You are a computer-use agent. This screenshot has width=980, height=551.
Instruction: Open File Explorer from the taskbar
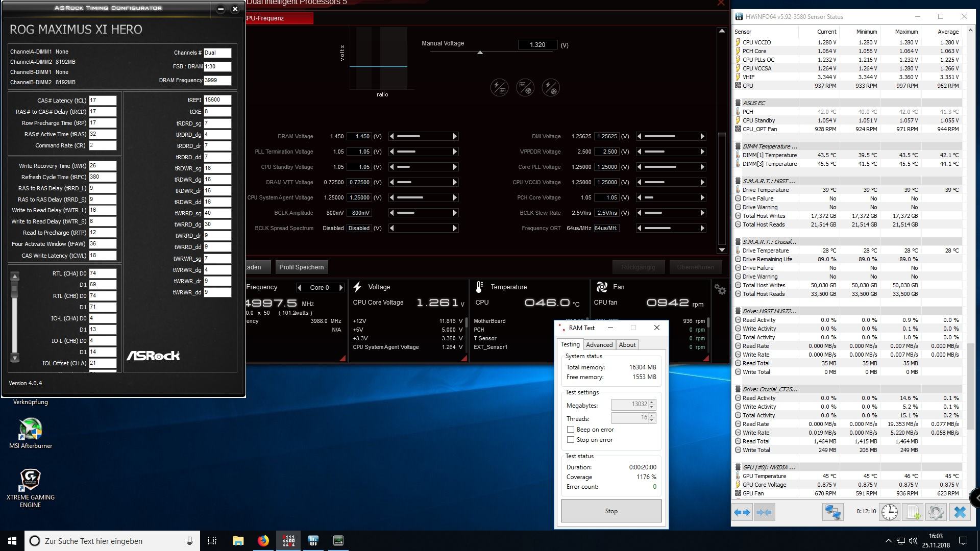pos(238,541)
